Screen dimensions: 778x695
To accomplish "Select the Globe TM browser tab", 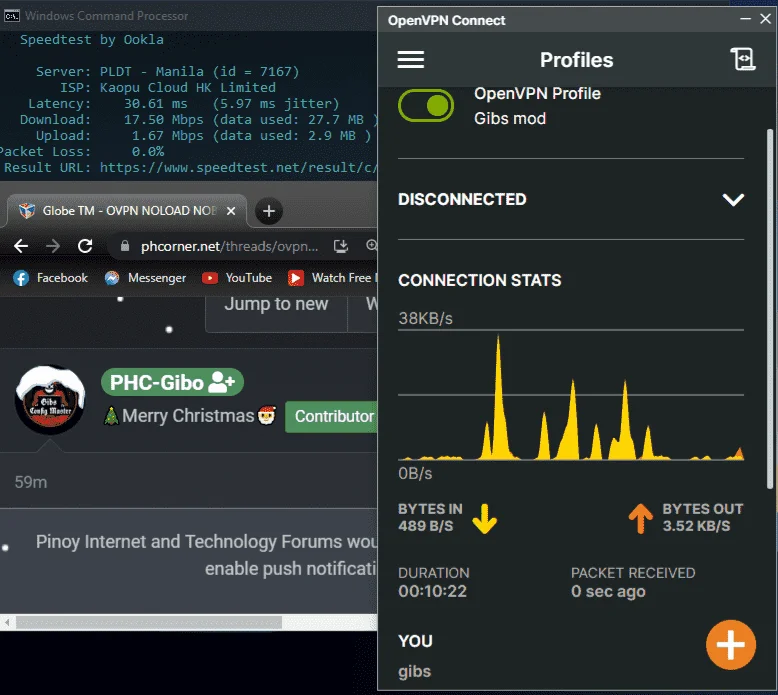I will [x=127, y=211].
